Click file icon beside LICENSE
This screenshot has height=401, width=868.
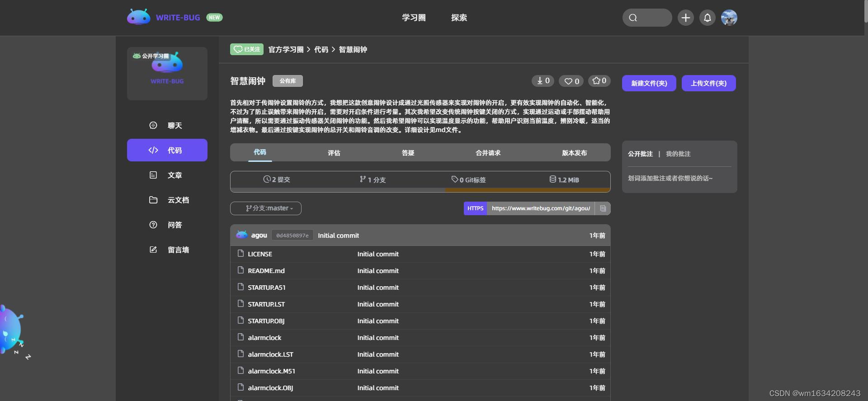point(241,253)
